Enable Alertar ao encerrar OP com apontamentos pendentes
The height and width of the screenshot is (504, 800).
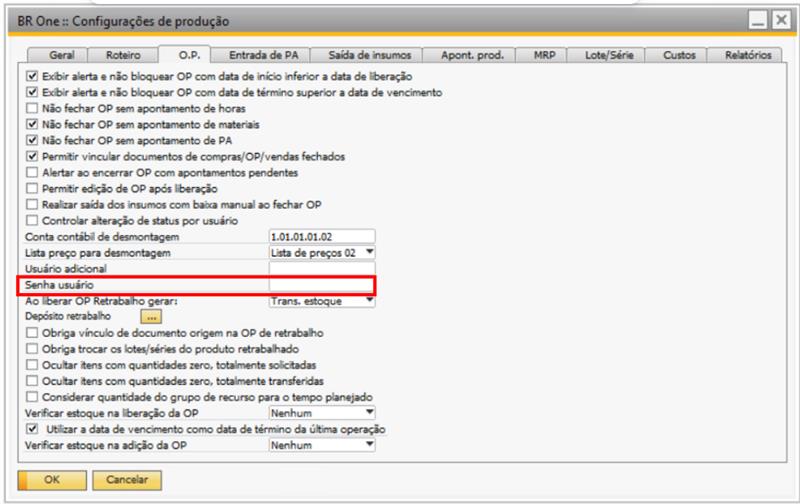tap(31, 172)
